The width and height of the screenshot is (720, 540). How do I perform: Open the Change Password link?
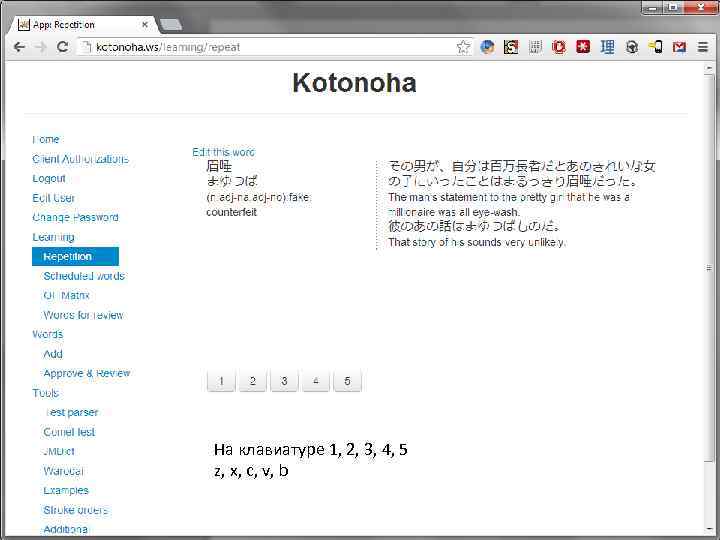pyautogui.click(x=75, y=217)
